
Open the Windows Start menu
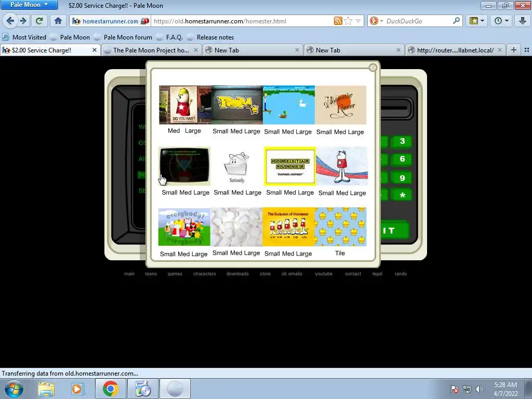click(x=14, y=389)
